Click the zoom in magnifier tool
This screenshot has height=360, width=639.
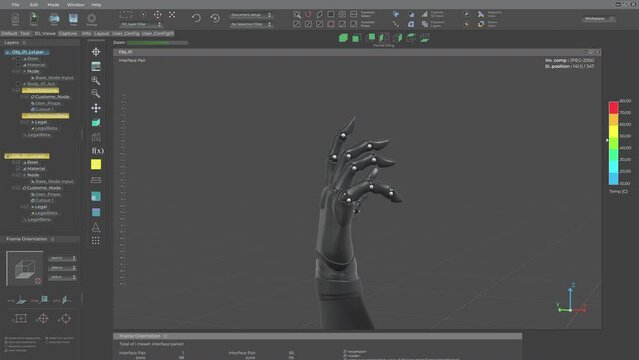pyautogui.click(x=96, y=80)
